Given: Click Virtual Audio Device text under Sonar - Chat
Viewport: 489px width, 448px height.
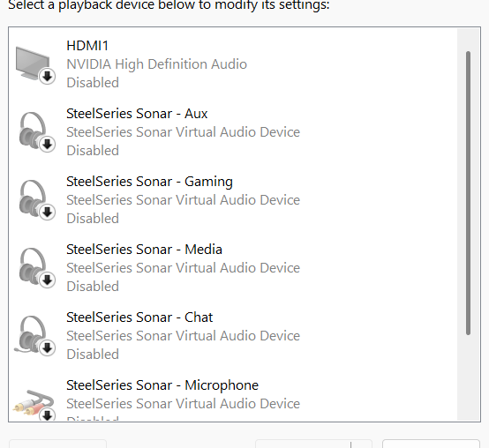Looking at the screenshot, I should click(183, 336).
